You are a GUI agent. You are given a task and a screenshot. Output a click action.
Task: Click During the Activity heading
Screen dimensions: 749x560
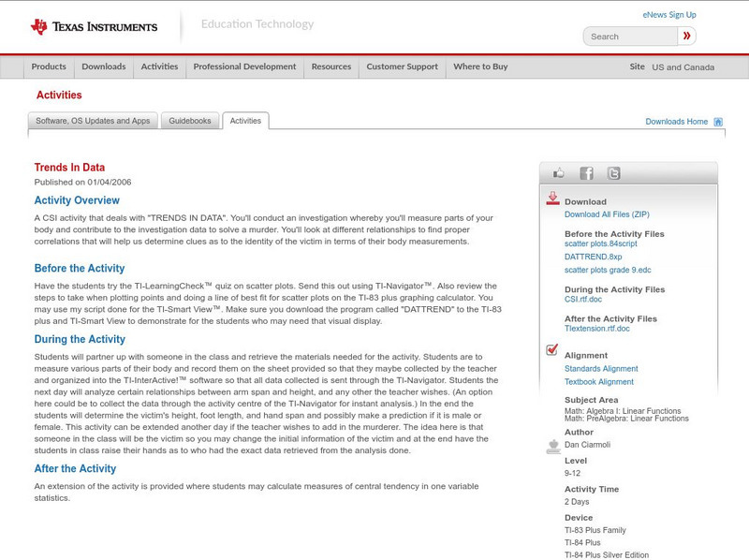click(80, 339)
